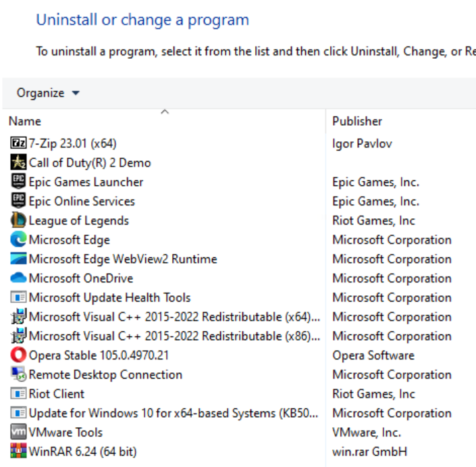Select Microsoft Edge WebView2 Runtime entry
Image resolution: width=476 pixels, height=467 pixels.
[123, 259]
